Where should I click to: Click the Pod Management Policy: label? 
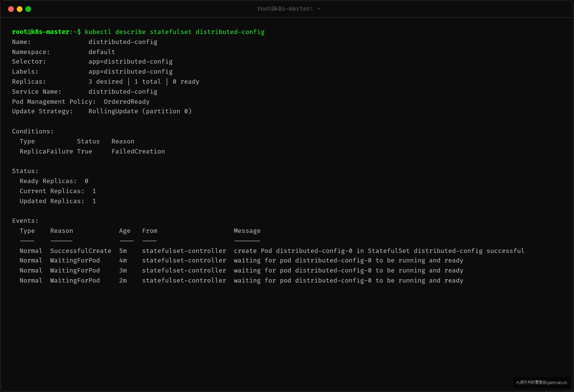(54, 102)
